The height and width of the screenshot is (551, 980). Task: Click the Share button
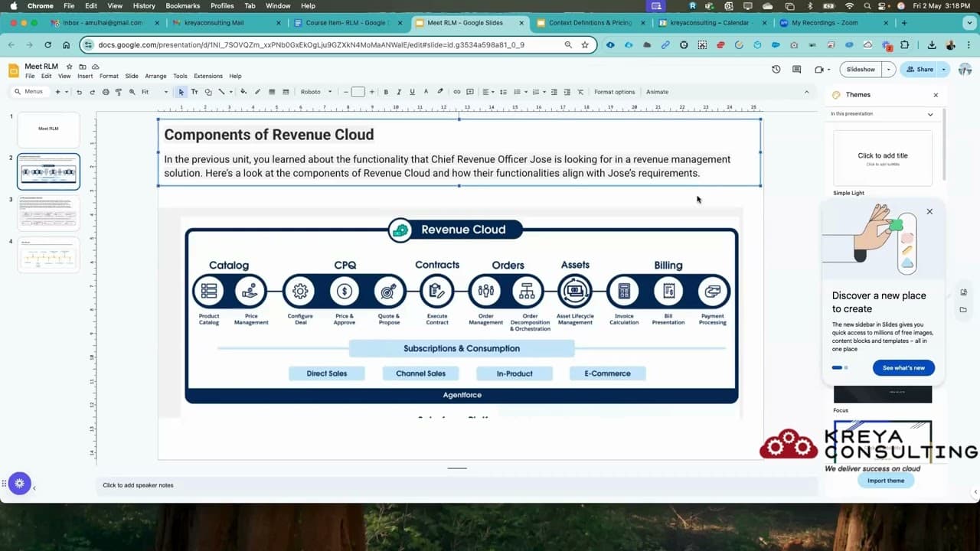pos(920,70)
